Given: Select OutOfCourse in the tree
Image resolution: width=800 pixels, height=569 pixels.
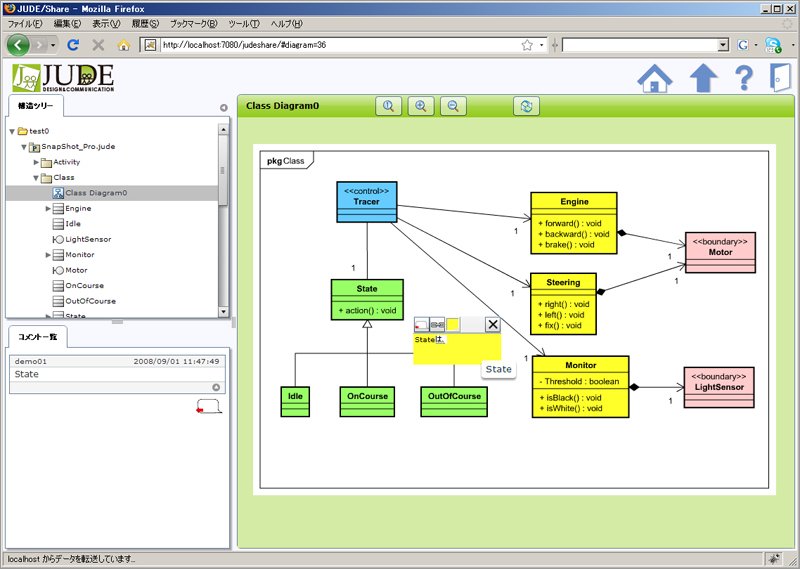Looking at the screenshot, I should 90,301.
